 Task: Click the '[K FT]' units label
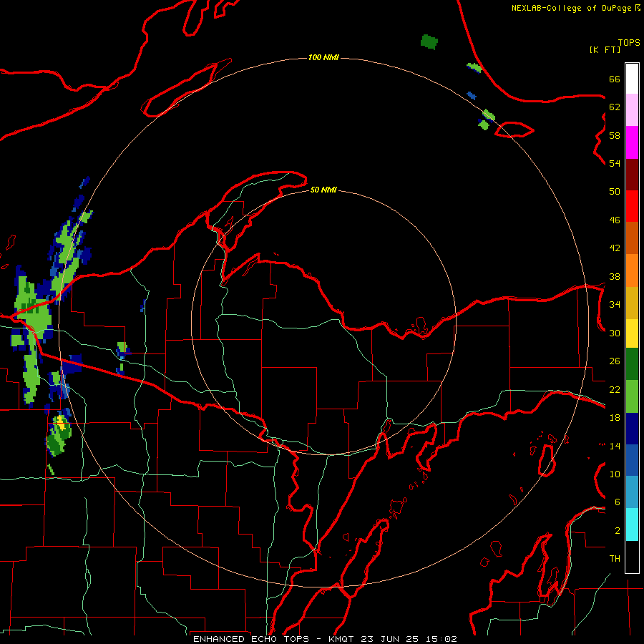coord(605,49)
